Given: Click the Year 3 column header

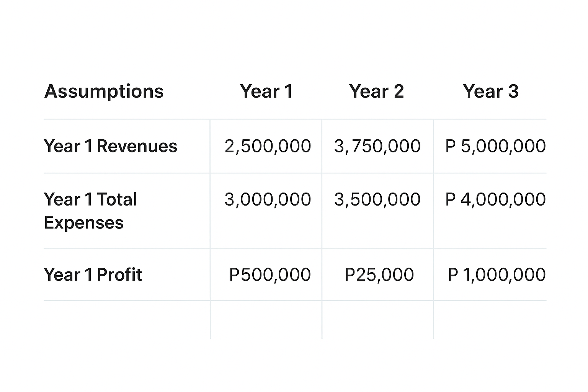Looking at the screenshot, I should pos(490,91).
